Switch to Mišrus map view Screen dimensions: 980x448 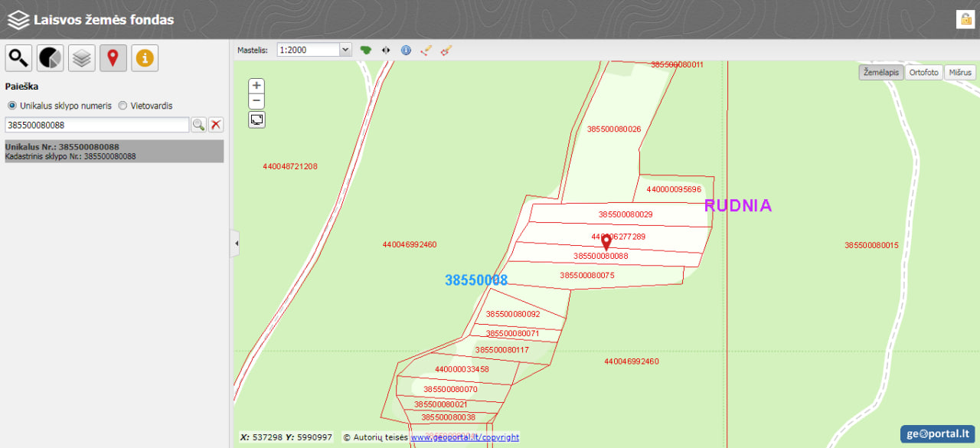point(960,72)
